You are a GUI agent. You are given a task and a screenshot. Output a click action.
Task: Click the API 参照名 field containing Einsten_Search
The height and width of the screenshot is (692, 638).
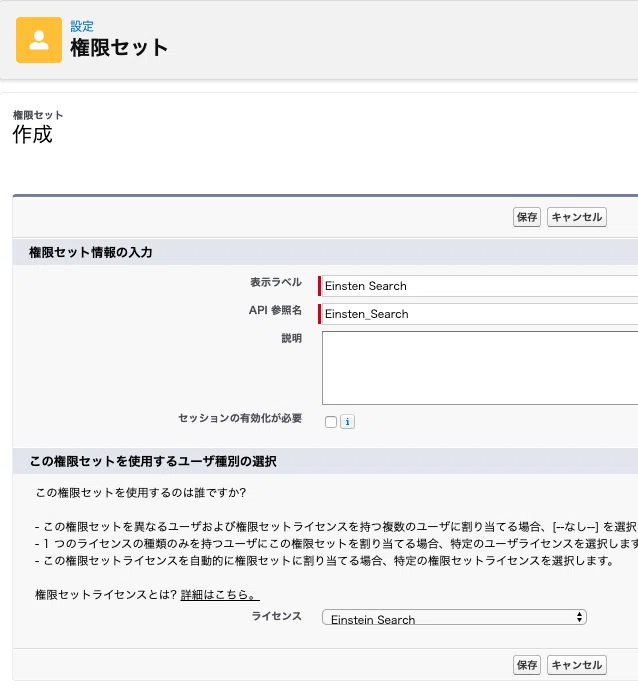[x=480, y=314]
